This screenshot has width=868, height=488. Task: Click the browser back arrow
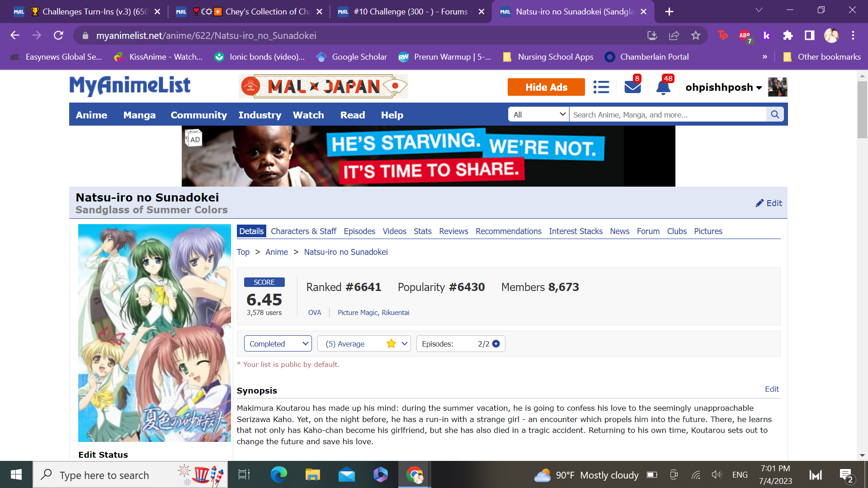[x=15, y=35]
